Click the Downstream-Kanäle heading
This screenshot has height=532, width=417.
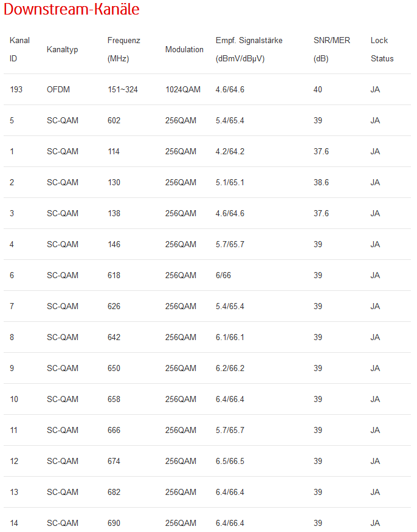point(72,10)
